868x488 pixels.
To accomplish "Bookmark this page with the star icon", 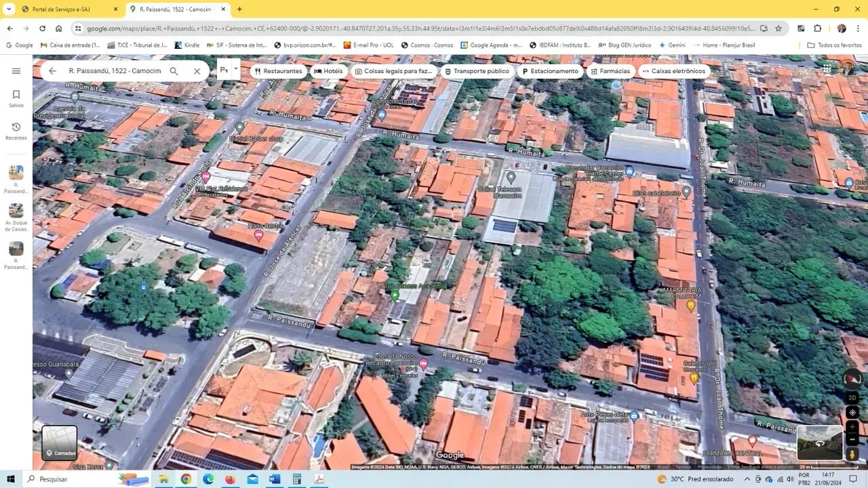I will click(x=778, y=28).
